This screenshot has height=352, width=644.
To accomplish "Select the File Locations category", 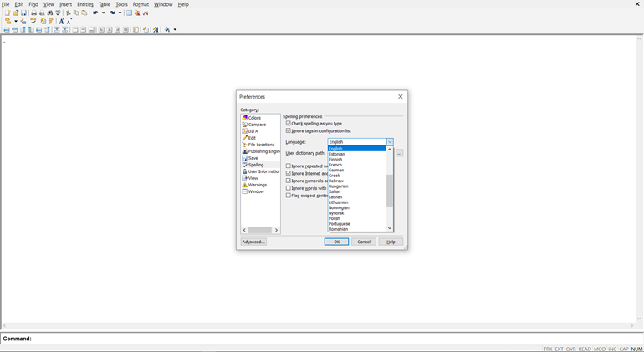I will [x=261, y=145].
